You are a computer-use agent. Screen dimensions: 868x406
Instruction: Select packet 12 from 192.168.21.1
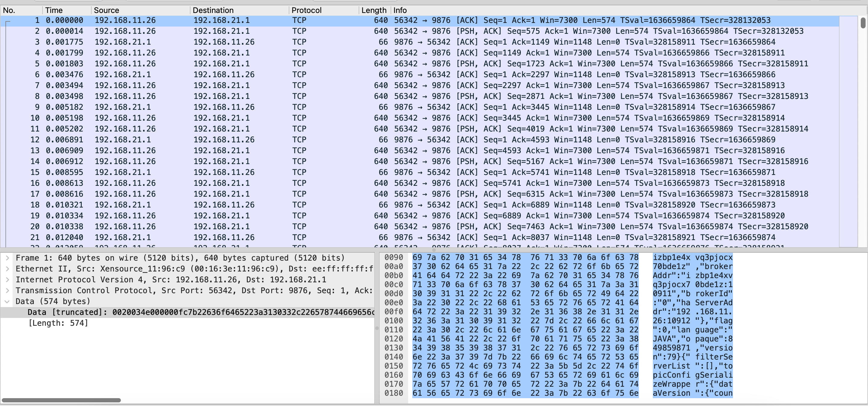click(x=202, y=139)
